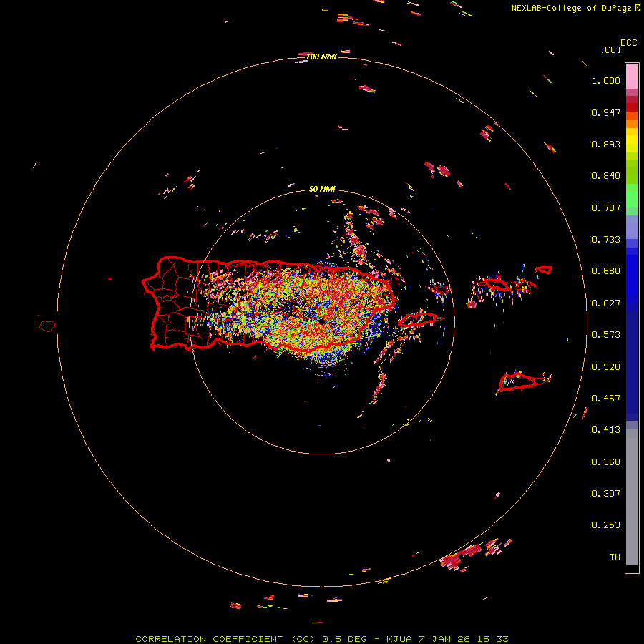Screen dimensions: 644x644
Task: Click the 0.733 color scale label
Action: tap(606, 240)
